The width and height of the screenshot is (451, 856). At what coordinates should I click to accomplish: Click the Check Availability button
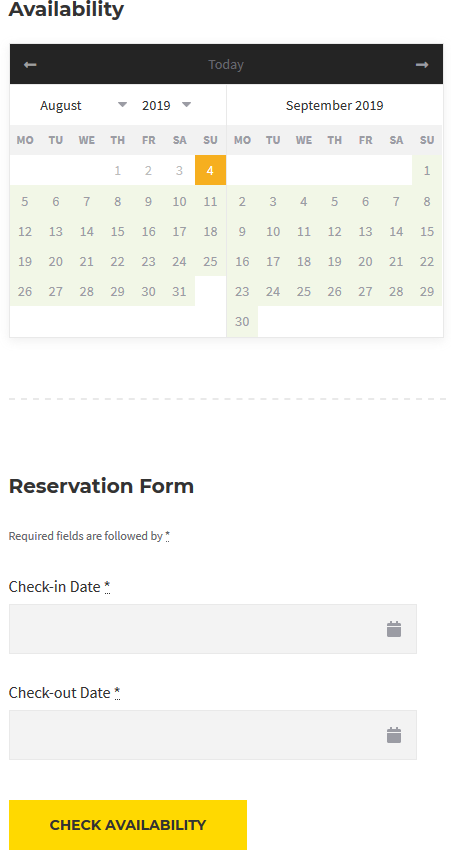point(128,824)
